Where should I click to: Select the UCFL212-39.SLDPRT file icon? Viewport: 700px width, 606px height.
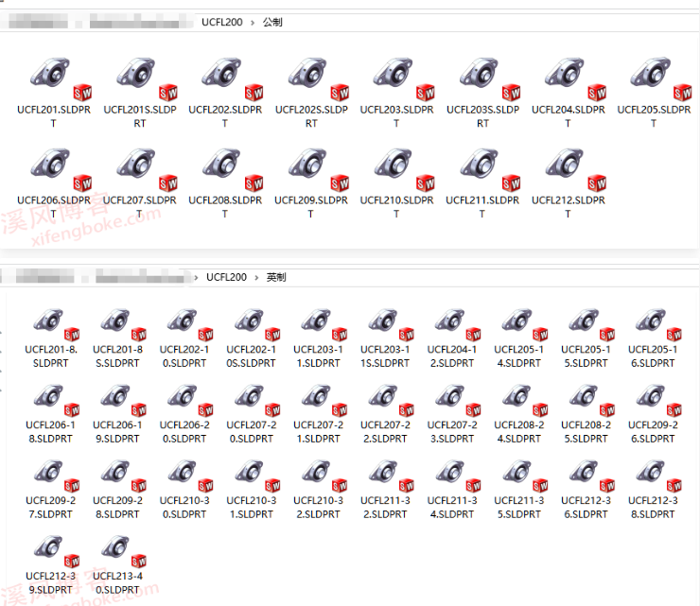(56, 551)
